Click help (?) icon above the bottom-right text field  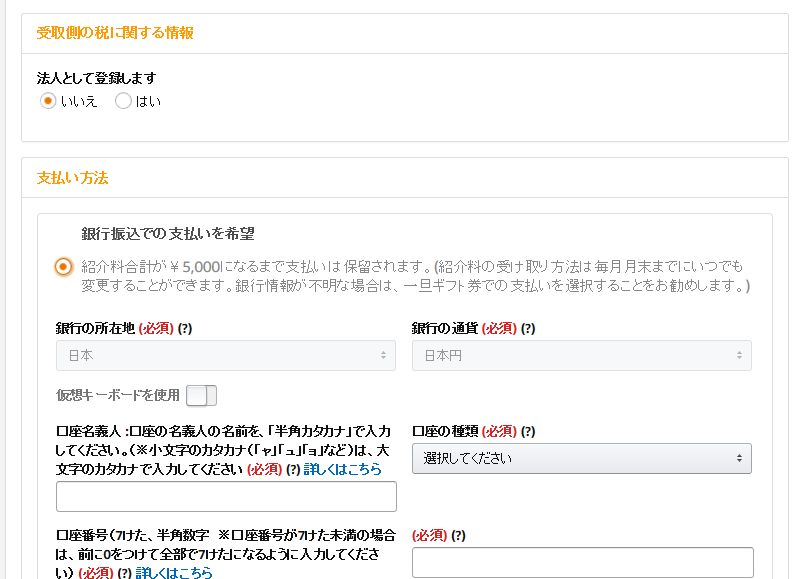coord(458,536)
